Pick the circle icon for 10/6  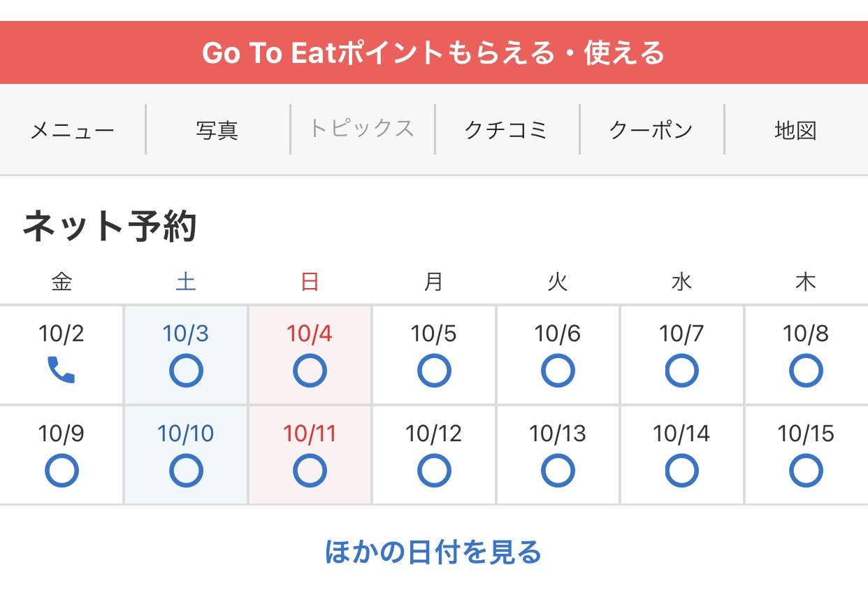[558, 371]
